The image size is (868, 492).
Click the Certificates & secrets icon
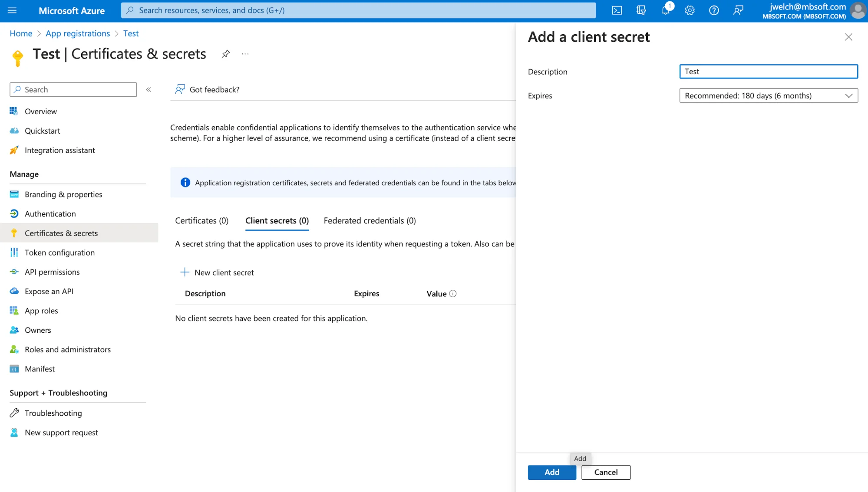14,232
